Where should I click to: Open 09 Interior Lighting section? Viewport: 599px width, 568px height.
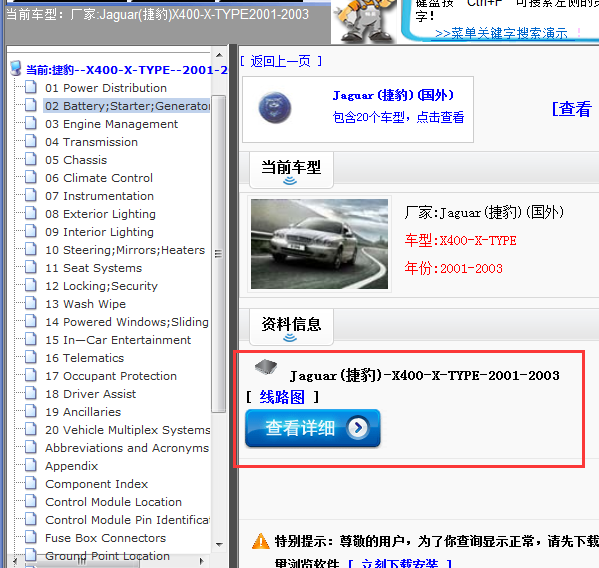tap(99, 232)
